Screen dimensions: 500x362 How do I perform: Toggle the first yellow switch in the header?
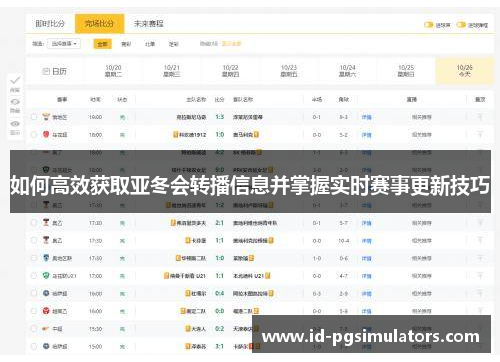tap(428, 25)
